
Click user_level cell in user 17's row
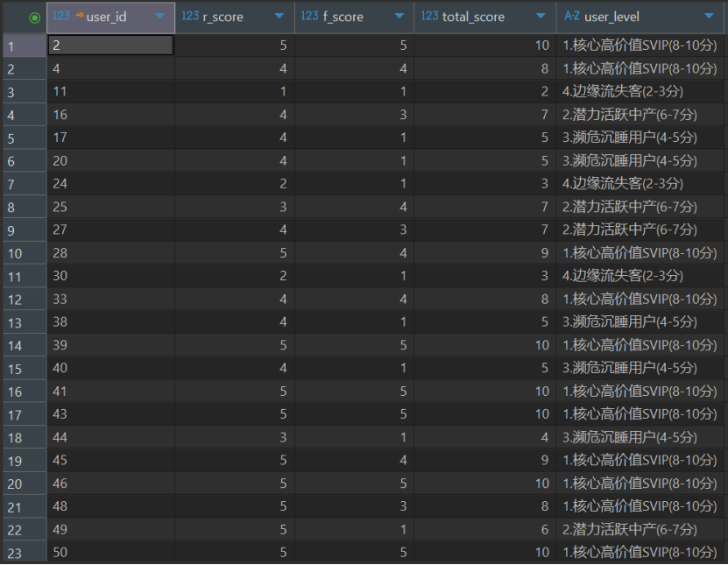(640, 138)
